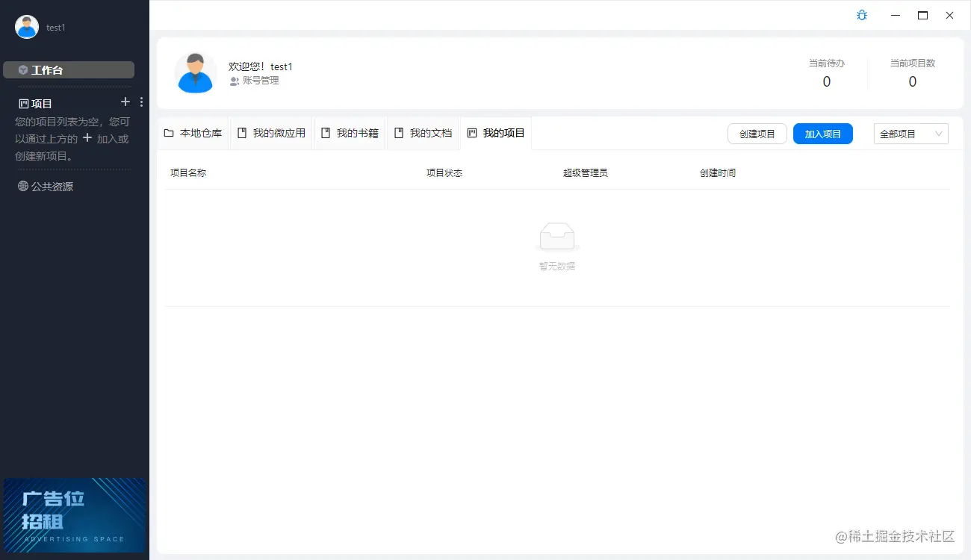Click the 加入项目 button
Image resolution: width=971 pixels, height=560 pixels.
click(823, 134)
